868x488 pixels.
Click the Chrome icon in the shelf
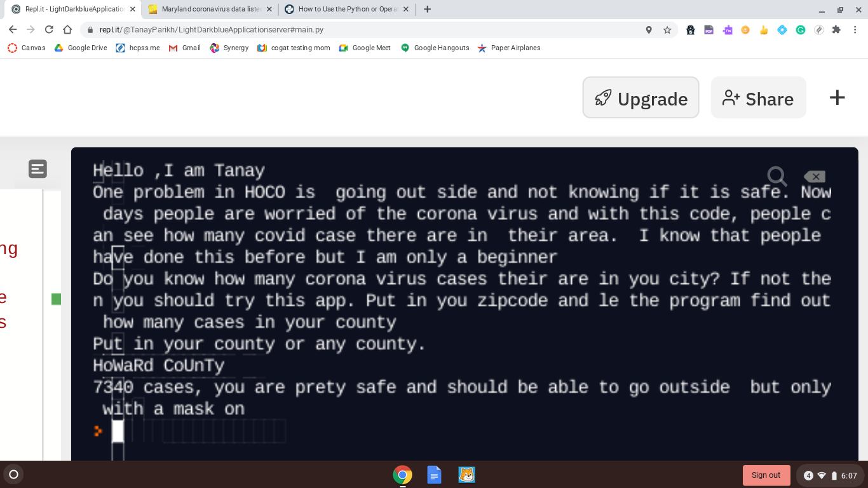click(x=402, y=475)
